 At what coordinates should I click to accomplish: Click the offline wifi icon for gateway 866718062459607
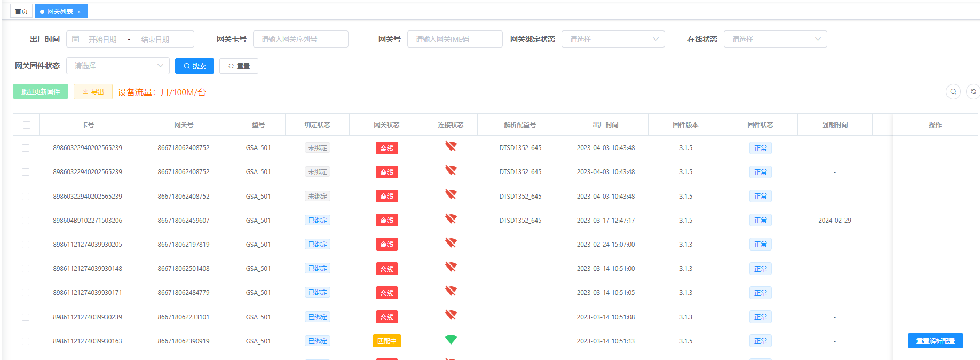coord(451,219)
